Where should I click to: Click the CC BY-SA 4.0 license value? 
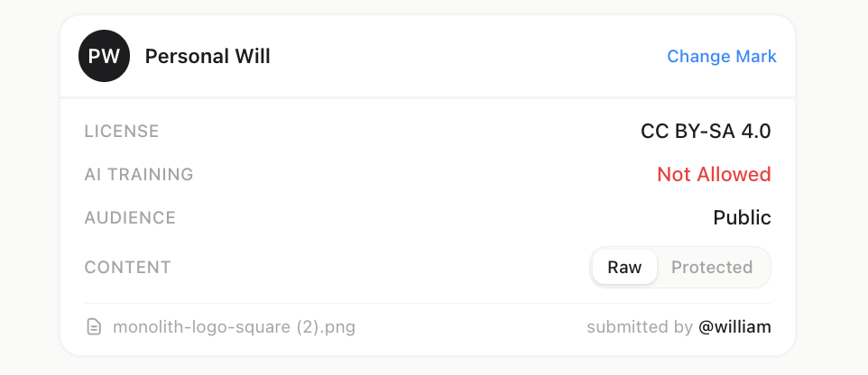[x=706, y=131]
